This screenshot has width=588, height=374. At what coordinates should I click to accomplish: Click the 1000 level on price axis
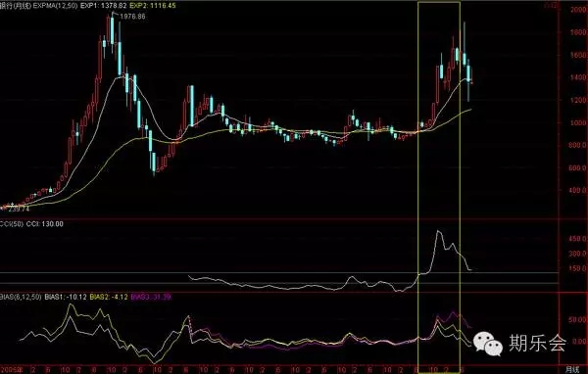point(579,123)
